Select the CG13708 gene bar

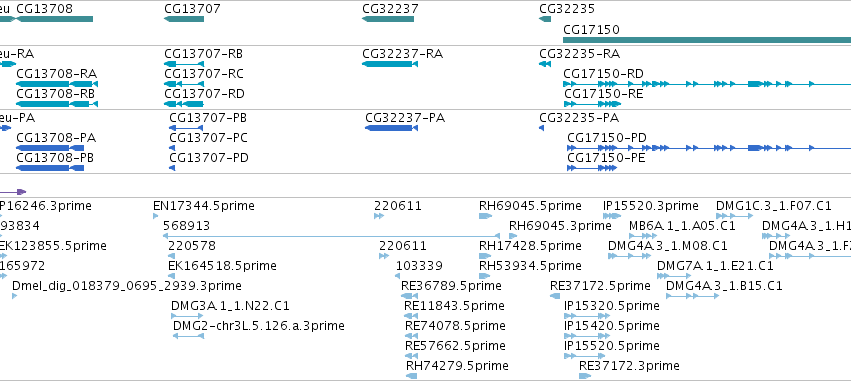tap(54, 19)
